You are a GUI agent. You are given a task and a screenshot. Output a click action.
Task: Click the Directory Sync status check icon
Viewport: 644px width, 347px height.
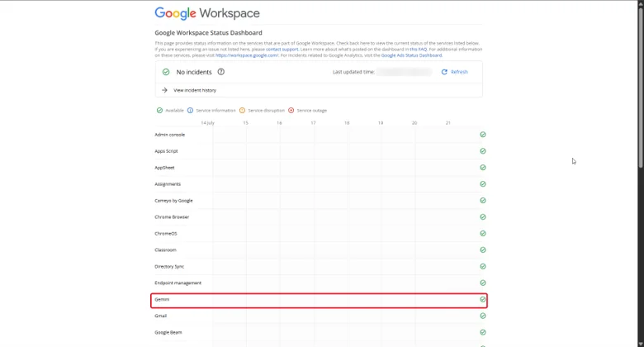(483, 266)
